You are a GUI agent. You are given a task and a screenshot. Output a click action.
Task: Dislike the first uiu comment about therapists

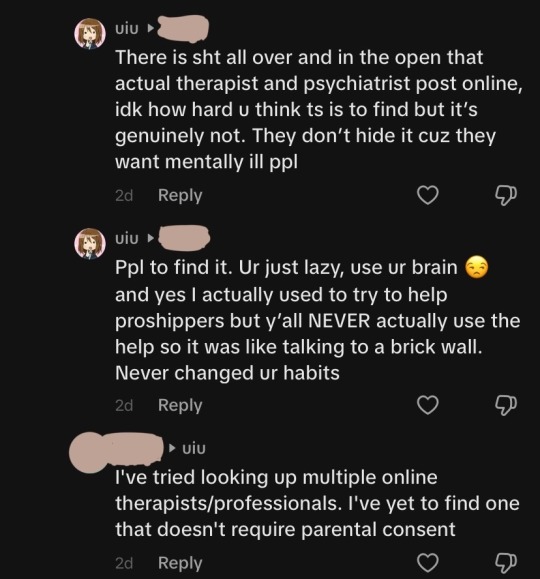point(506,195)
